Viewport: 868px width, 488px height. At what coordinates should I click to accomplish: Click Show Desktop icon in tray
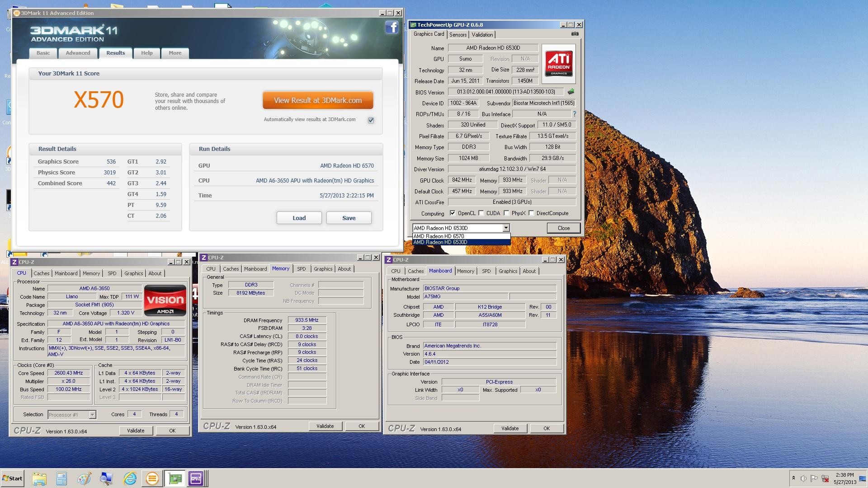click(x=863, y=479)
